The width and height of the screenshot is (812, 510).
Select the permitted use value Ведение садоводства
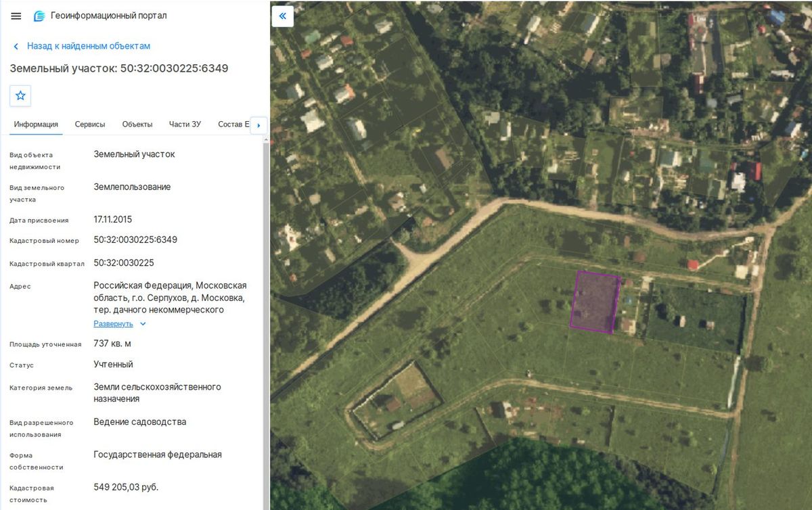coord(140,422)
